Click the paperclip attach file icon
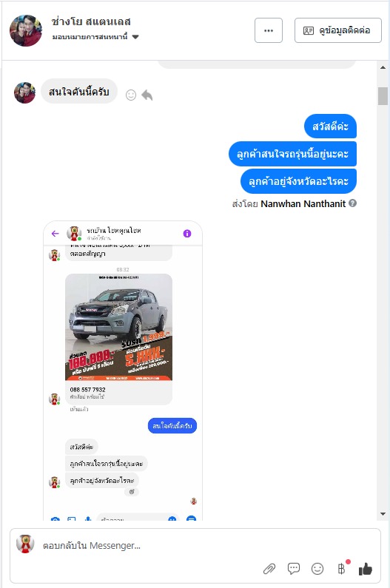The width and height of the screenshot is (390, 588). [269, 569]
